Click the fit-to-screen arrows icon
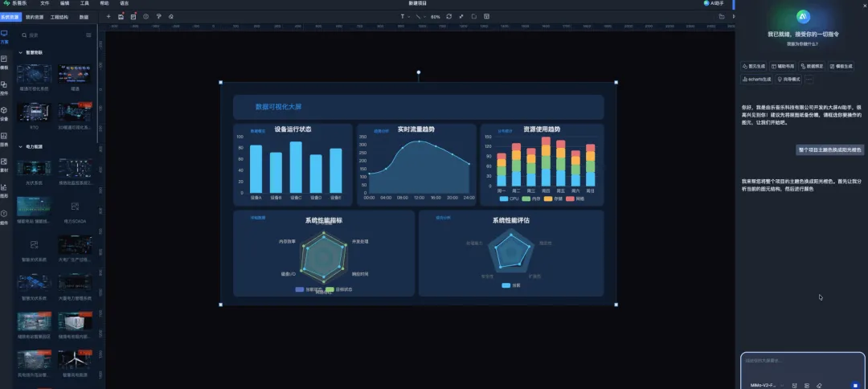This screenshot has width=868, height=389. pos(461,17)
